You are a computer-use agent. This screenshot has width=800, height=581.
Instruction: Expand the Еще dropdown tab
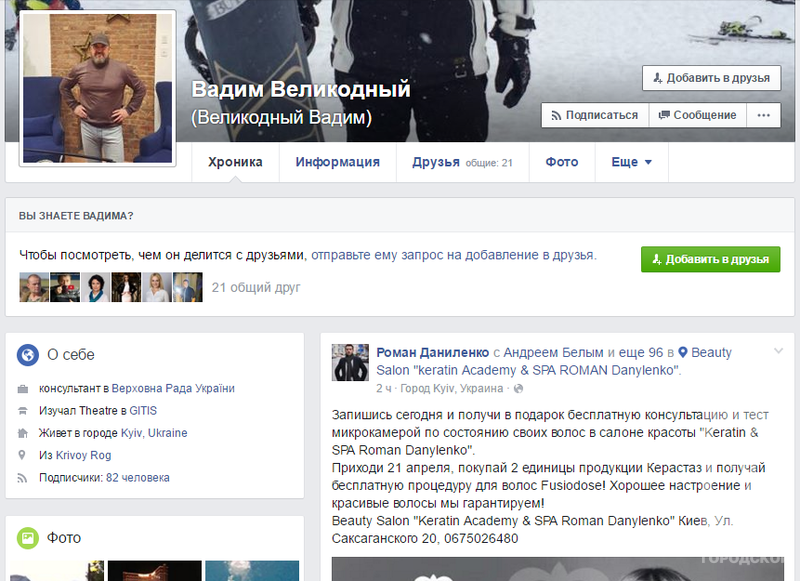tap(631, 162)
